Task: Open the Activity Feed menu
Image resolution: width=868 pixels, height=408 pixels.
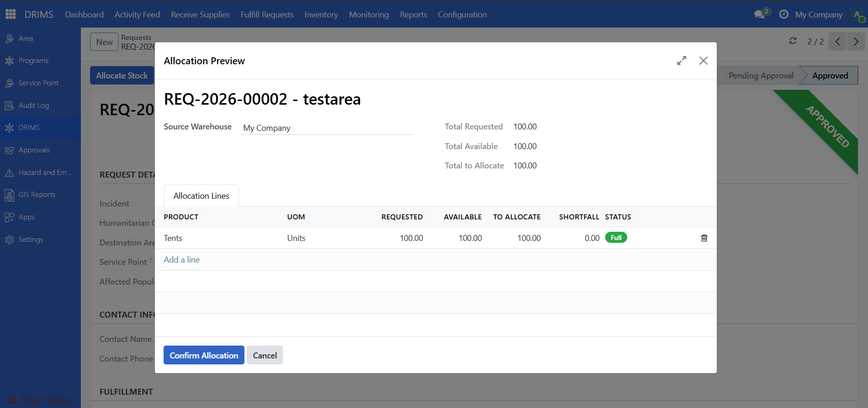Action: pyautogui.click(x=137, y=14)
